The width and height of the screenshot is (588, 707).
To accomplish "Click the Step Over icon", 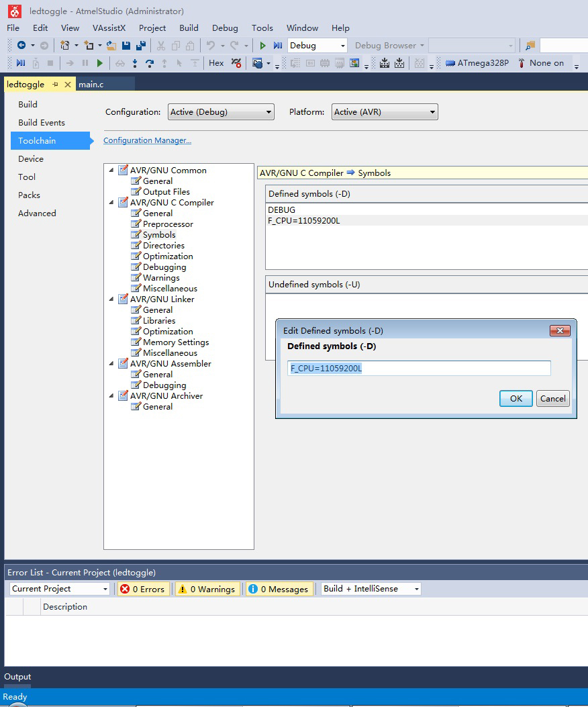I will click(x=150, y=63).
